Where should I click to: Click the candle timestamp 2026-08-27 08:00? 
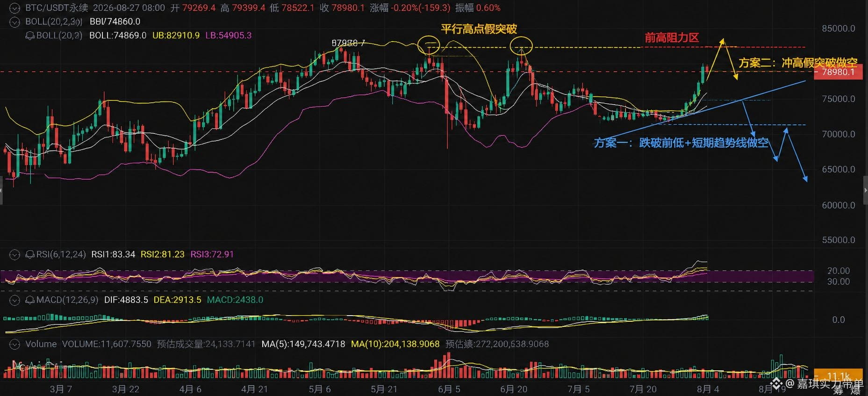coord(129,8)
